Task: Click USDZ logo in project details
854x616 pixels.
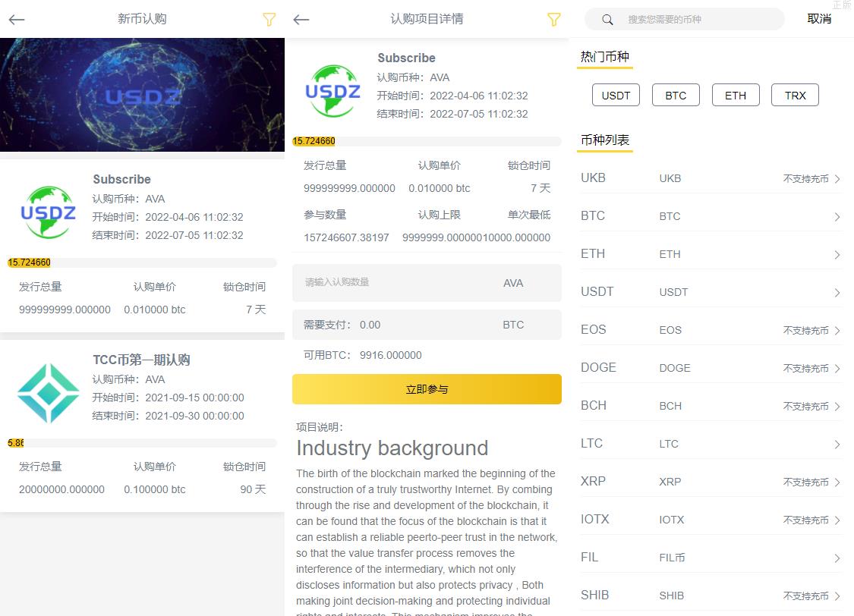Action: click(332, 91)
